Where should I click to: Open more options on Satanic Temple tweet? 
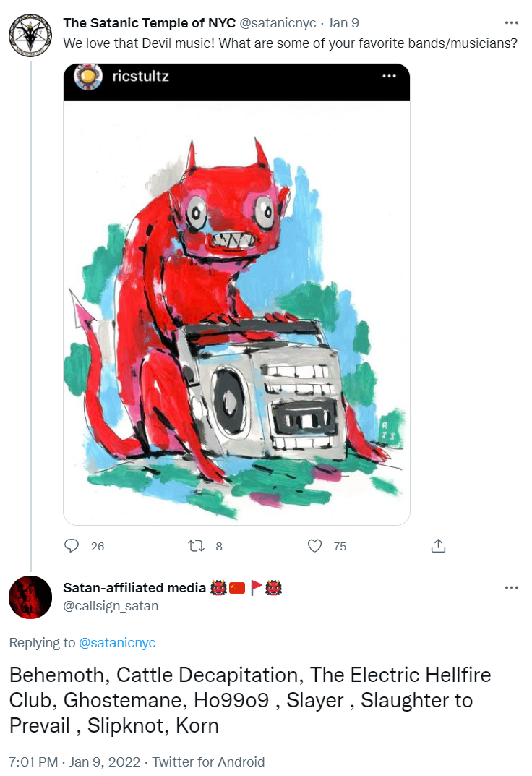pyautogui.click(x=512, y=23)
